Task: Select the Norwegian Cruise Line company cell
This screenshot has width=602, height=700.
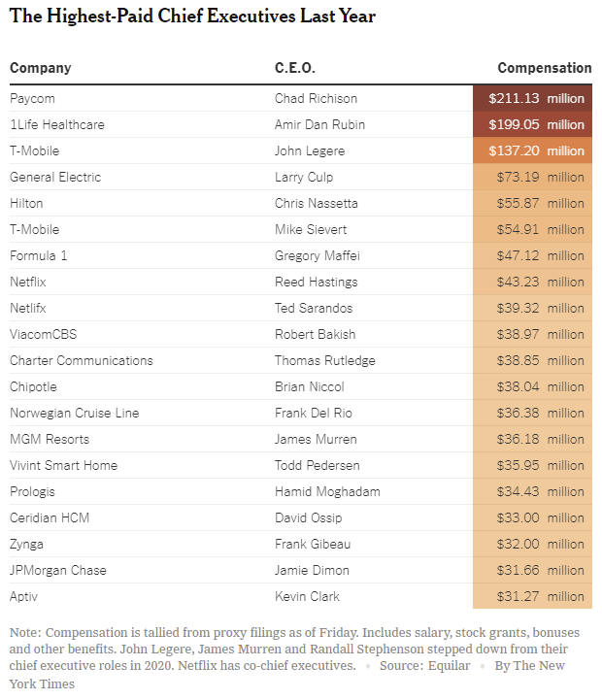Action: [x=74, y=413]
